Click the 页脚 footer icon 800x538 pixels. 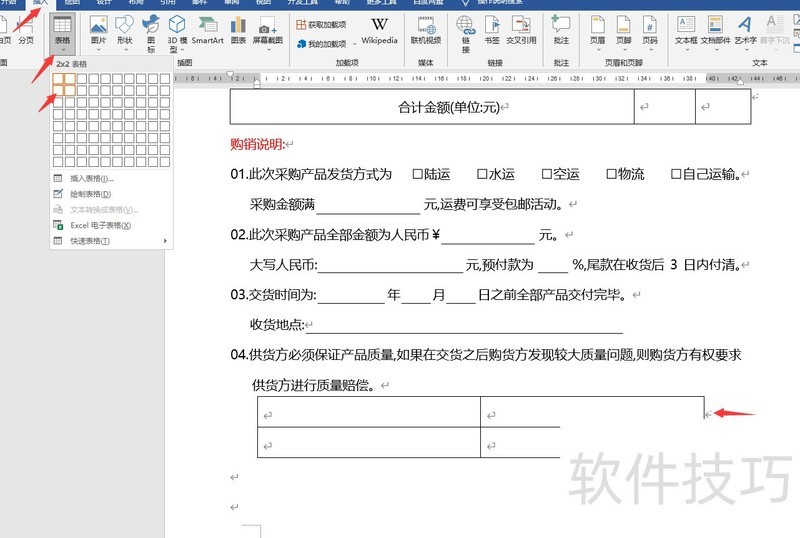[x=623, y=25]
